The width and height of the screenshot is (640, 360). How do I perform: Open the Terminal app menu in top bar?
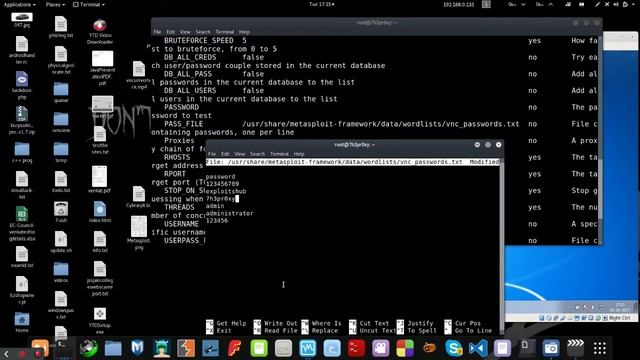(x=89, y=4)
